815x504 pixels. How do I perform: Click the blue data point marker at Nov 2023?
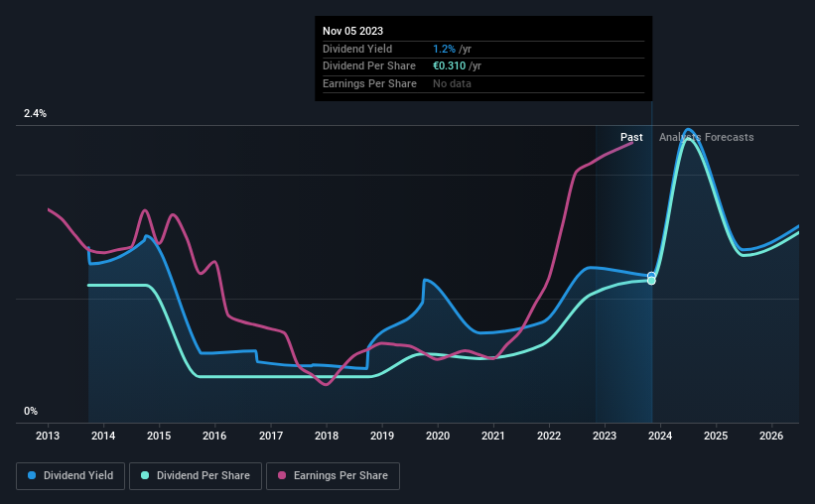[x=651, y=276]
